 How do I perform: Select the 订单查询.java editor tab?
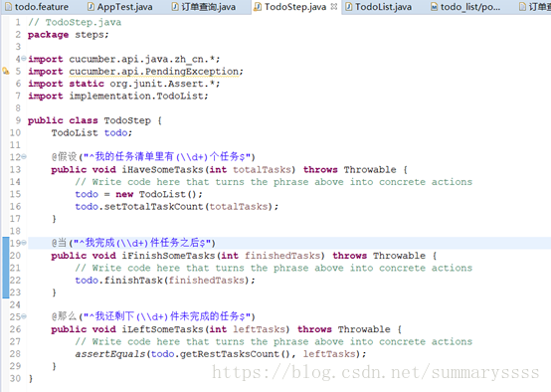click(204, 7)
